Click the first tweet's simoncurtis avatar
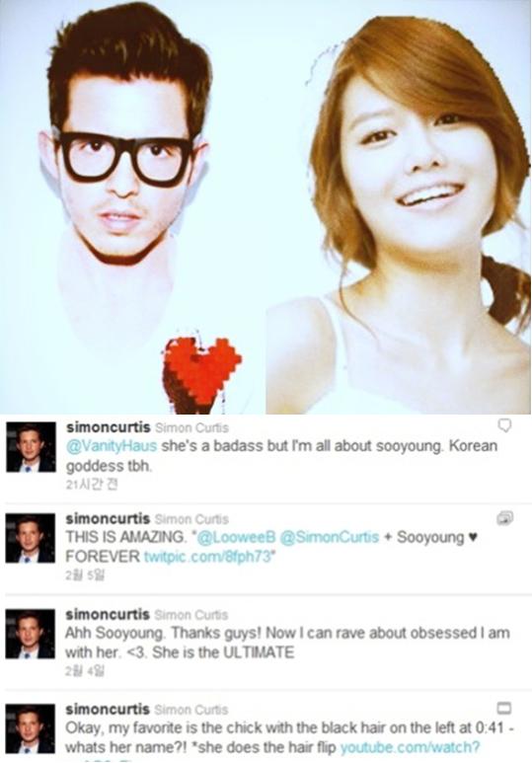 [x=31, y=447]
